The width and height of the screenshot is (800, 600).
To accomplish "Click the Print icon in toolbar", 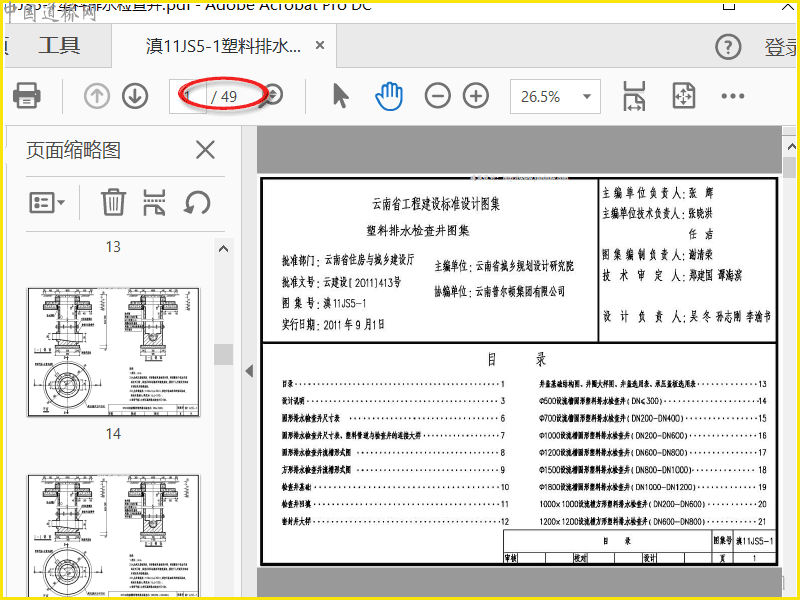I will point(27,95).
